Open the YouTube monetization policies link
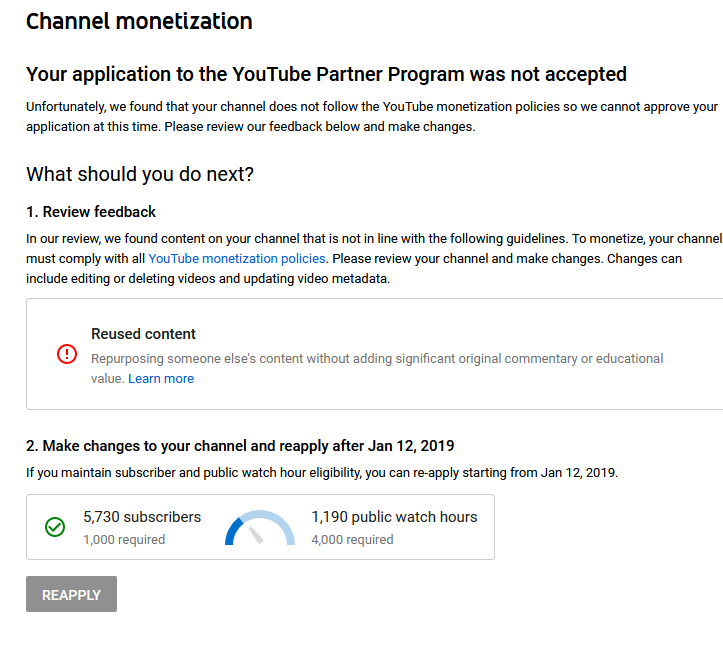The width and height of the screenshot is (723, 646). 237,259
